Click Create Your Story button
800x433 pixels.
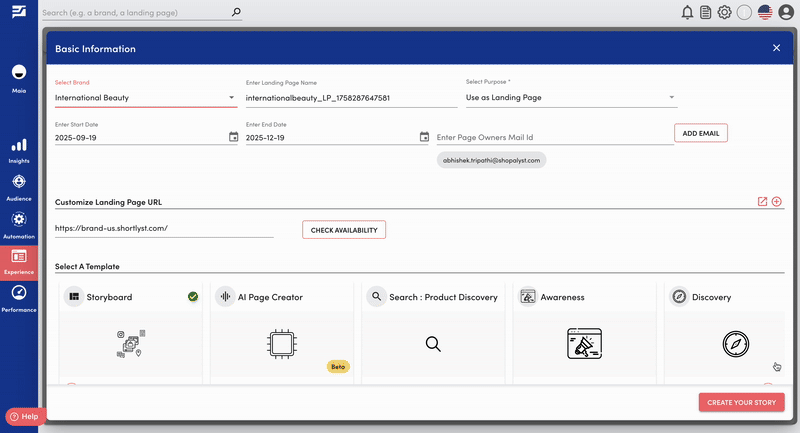[x=741, y=402]
